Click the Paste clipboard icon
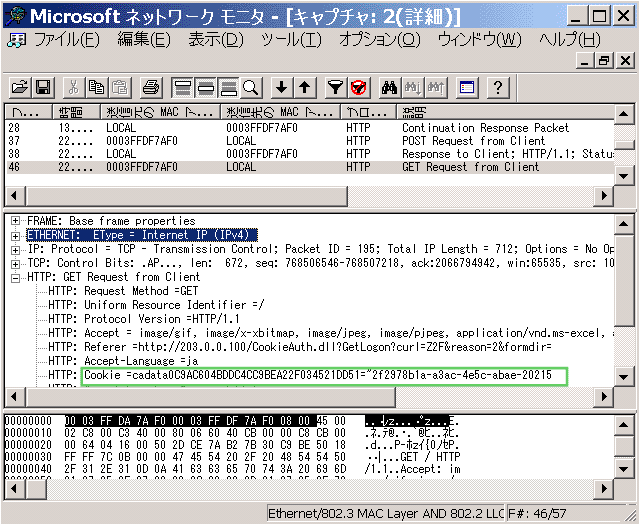 click(120, 88)
